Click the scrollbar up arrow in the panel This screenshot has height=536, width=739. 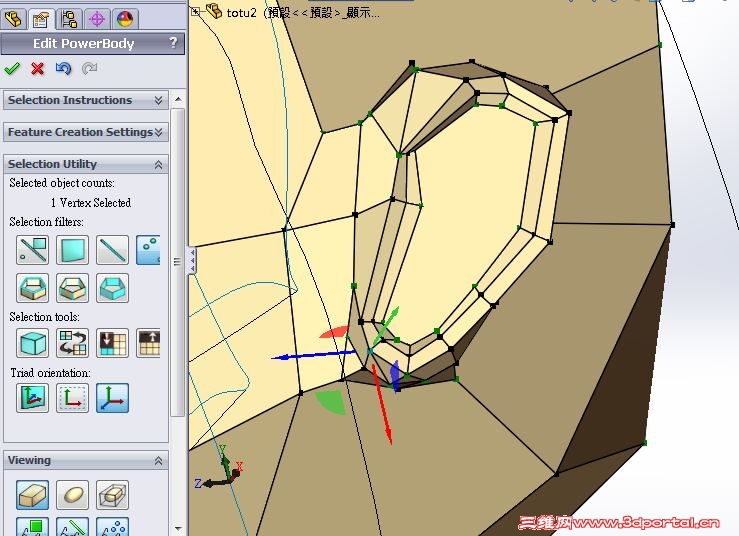[x=178, y=99]
